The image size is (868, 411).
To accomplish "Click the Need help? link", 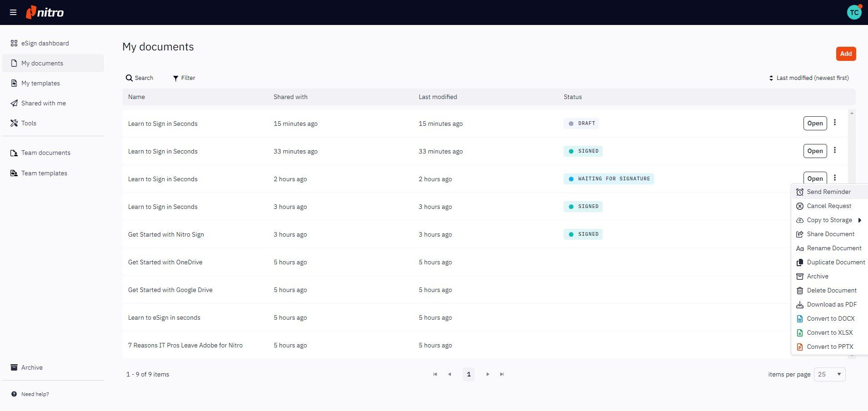I will pyautogui.click(x=35, y=394).
